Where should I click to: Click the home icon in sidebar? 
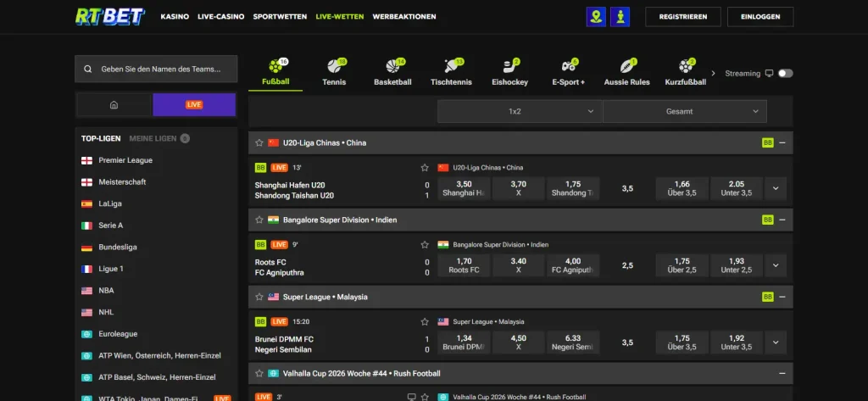pos(114,104)
